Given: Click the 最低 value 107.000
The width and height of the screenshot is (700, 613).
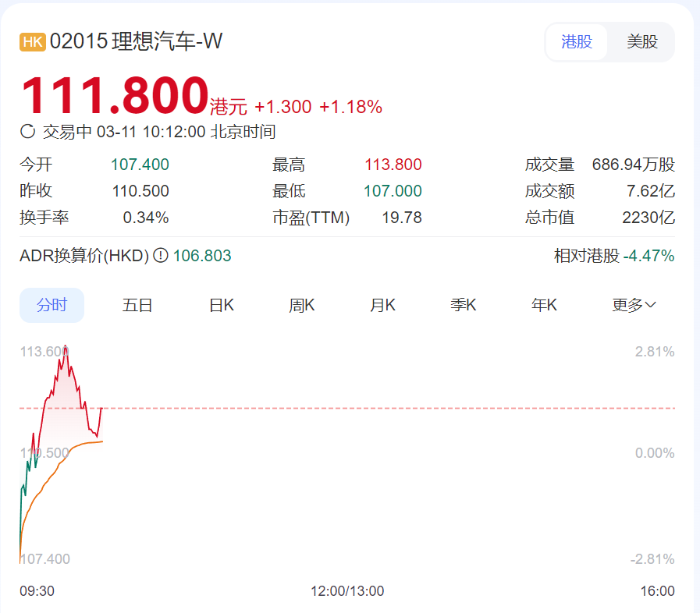Looking at the screenshot, I should click(393, 191).
